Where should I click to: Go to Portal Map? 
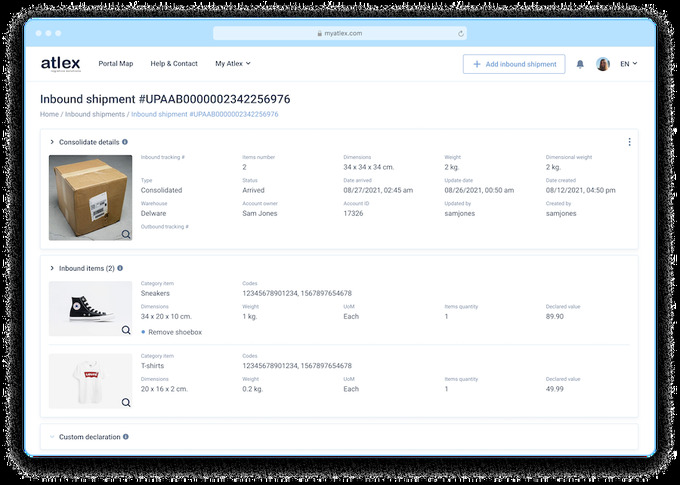115,64
